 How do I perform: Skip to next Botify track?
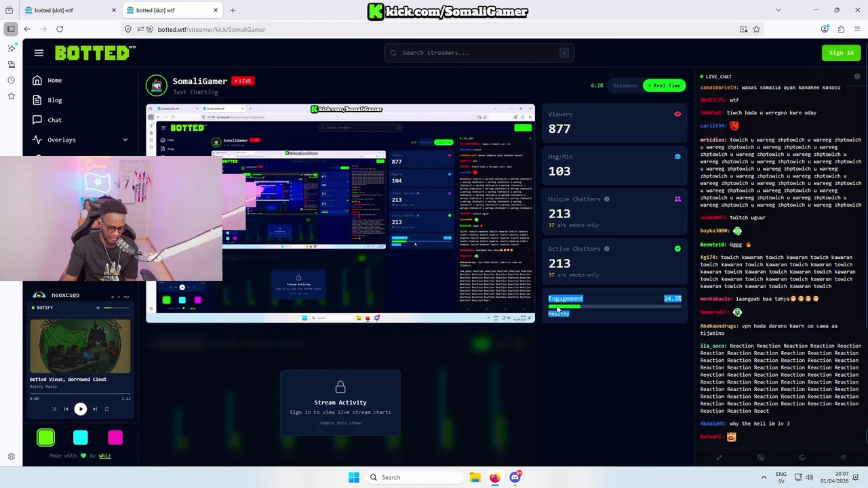(95, 409)
